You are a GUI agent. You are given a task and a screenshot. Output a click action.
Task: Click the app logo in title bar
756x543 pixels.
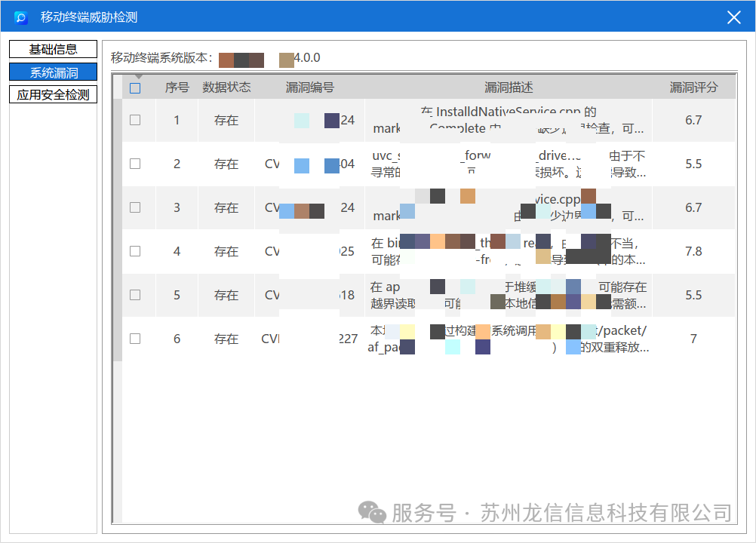(x=21, y=17)
